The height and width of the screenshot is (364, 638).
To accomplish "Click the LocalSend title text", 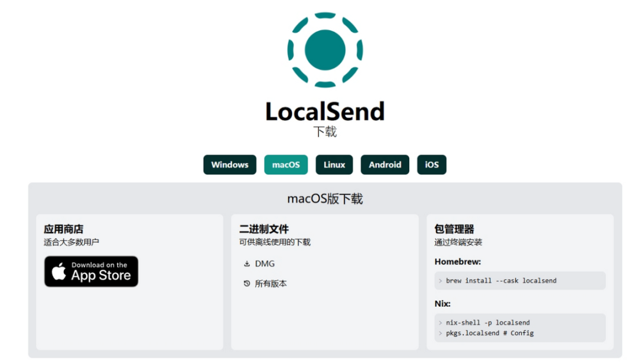I will coord(325,112).
